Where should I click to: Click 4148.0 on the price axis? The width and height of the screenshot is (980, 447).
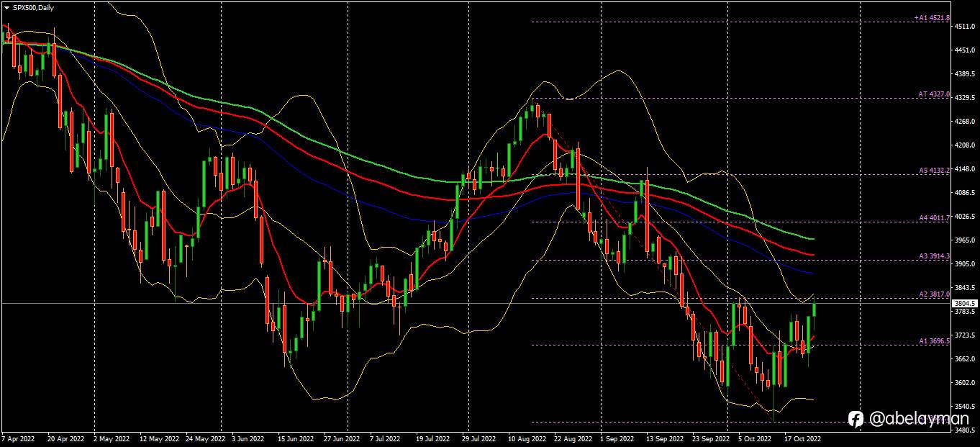point(965,168)
